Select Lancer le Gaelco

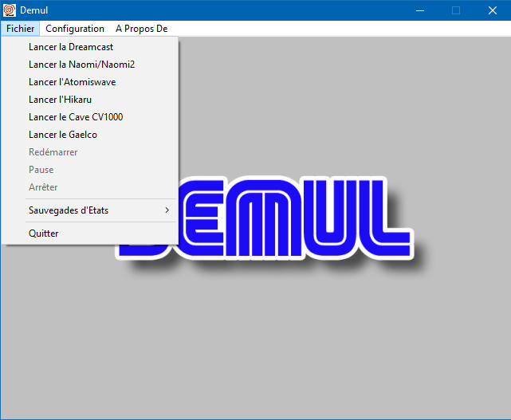coord(89,135)
